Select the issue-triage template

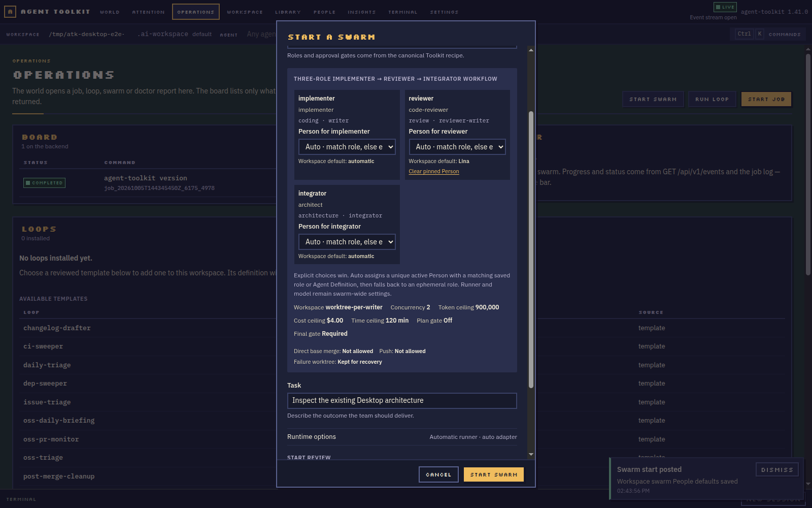47,402
